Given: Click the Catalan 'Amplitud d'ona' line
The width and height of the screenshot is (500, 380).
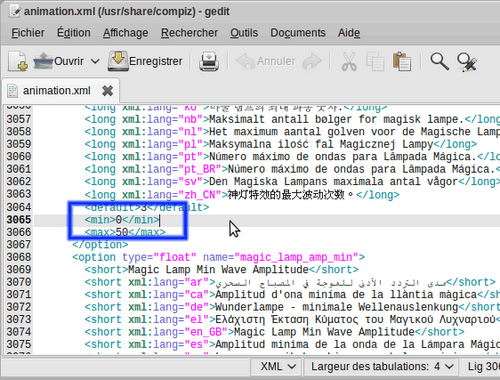Looking at the screenshot, I should pos(292,295).
